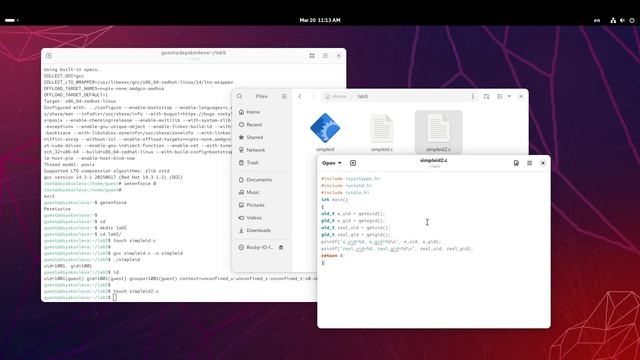
Task: Open Starred in the Files sidebar
Action: [262, 137]
